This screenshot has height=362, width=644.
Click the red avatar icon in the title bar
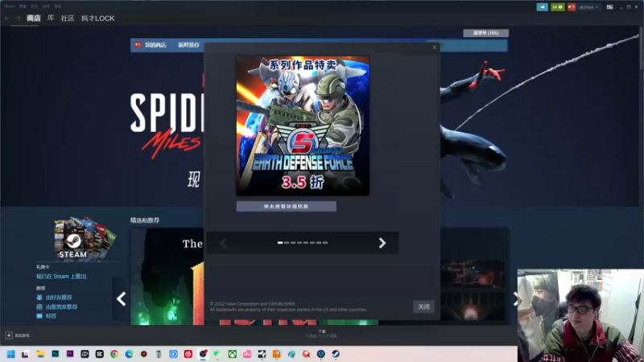(572, 7)
